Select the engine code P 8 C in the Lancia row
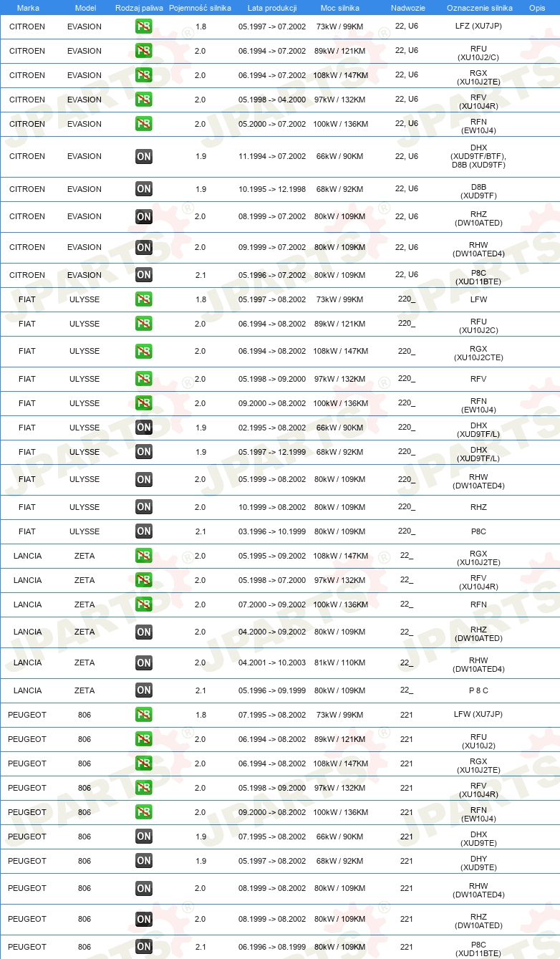 (x=479, y=690)
